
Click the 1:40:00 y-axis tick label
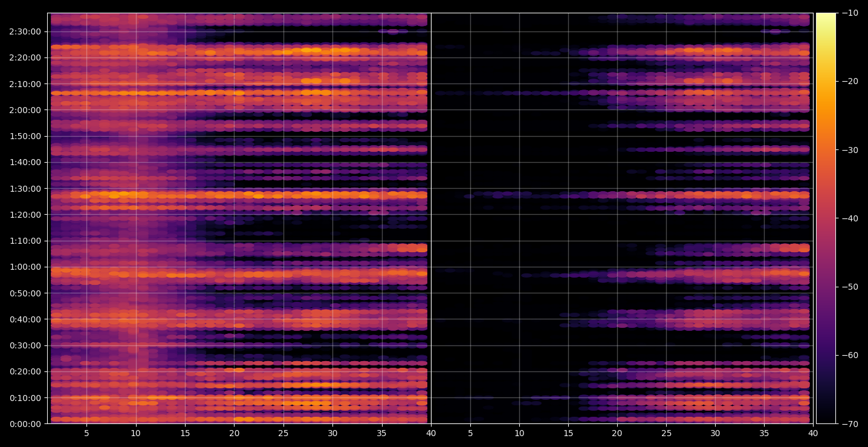click(x=25, y=162)
